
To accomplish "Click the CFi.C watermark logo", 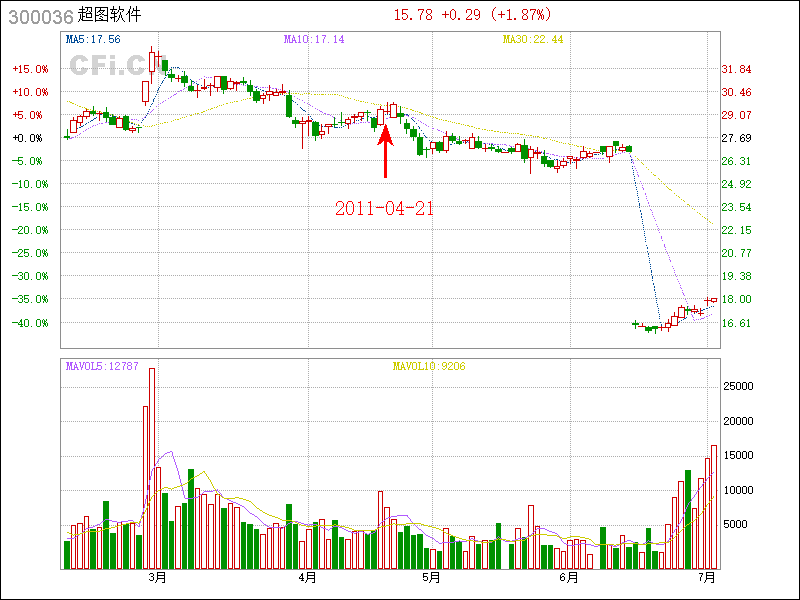I will coord(107,65).
